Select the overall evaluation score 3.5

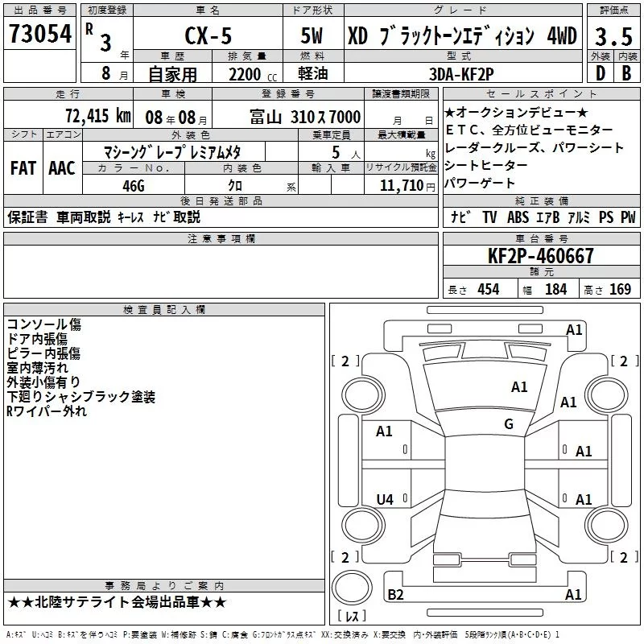(x=613, y=36)
